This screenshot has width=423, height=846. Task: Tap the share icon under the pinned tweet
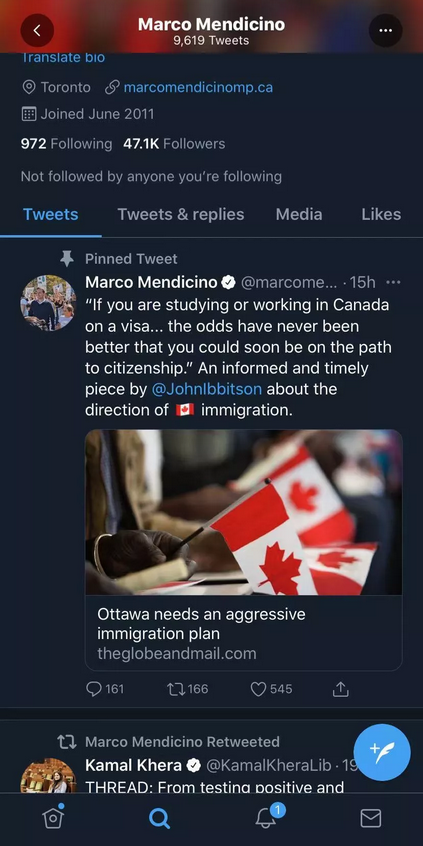(340, 689)
